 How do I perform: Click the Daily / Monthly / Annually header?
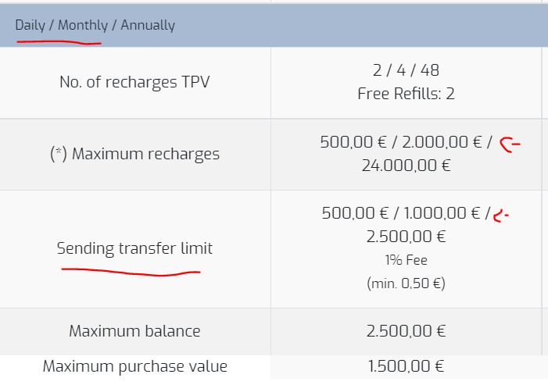point(95,25)
